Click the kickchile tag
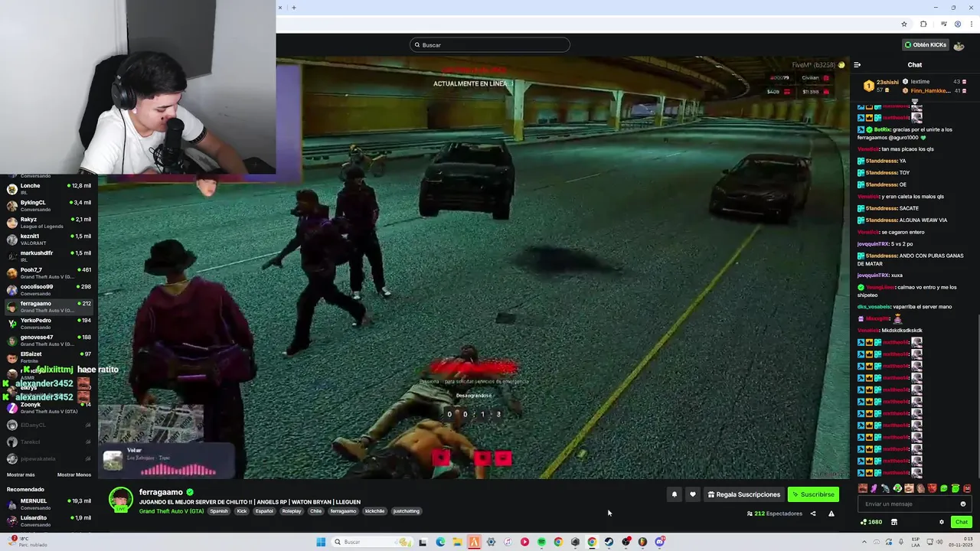980x551 pixels. [x=375, y=511]
